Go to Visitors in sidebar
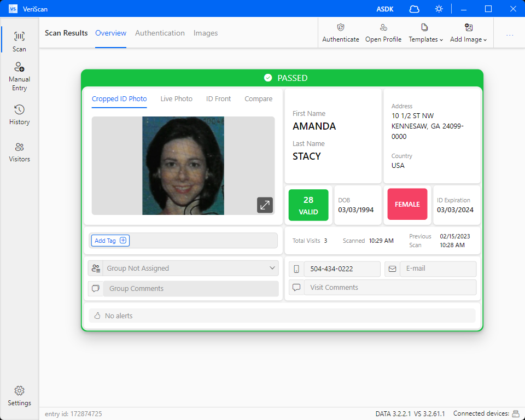The image size is (525, 420). (x=20, y=152)
